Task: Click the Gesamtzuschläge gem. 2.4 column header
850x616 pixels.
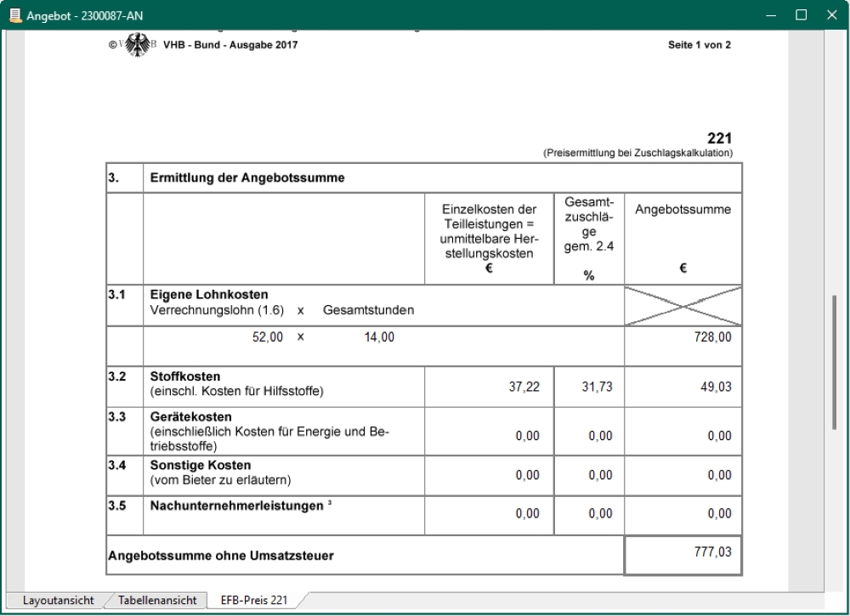Action: click(589, 239)
